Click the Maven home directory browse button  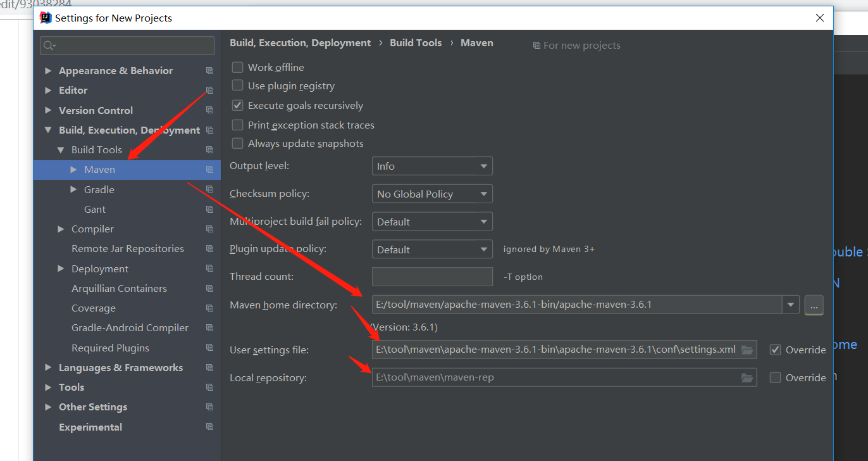tap(814, 305)
